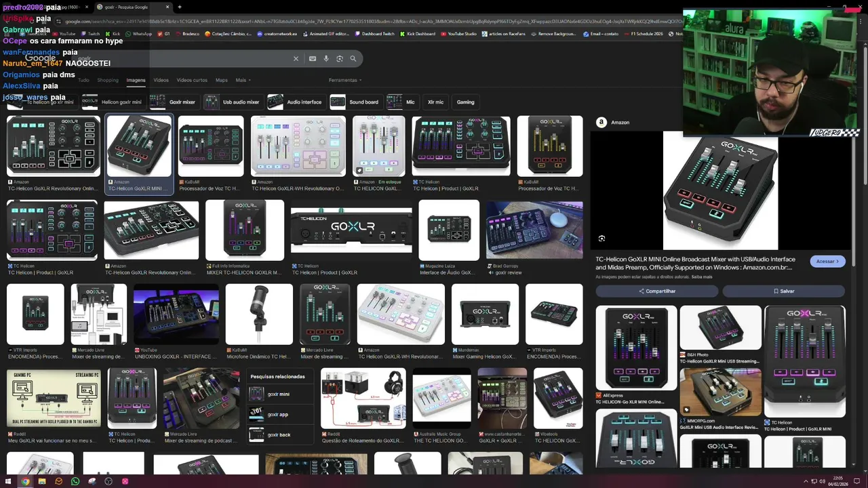Open the WhatsApp bookmark

[x=138, y=34]
